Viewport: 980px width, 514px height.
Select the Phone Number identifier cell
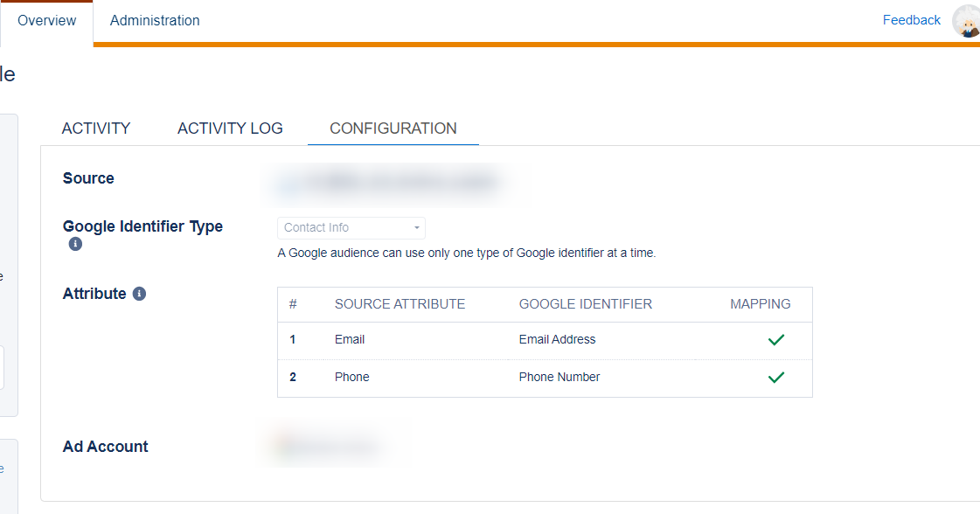[x=560, y=377]
